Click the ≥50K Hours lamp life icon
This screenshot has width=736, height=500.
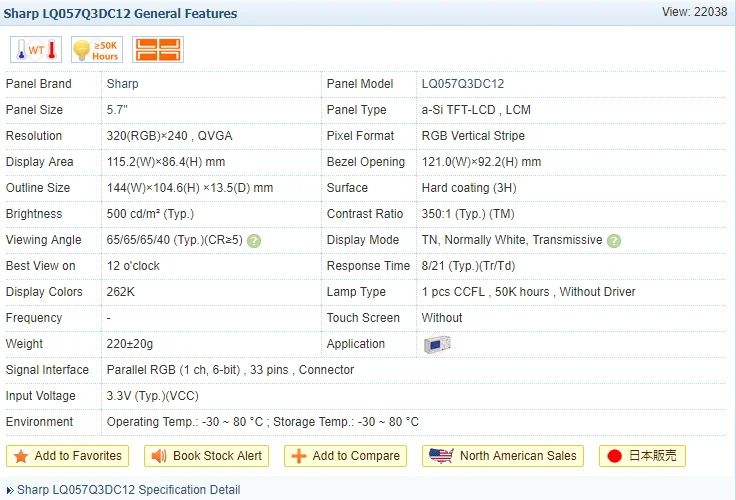[97, 49]
